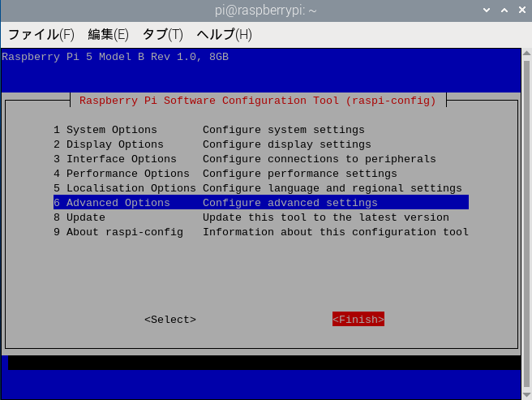Select 8 Update entry

coord(261,217)
